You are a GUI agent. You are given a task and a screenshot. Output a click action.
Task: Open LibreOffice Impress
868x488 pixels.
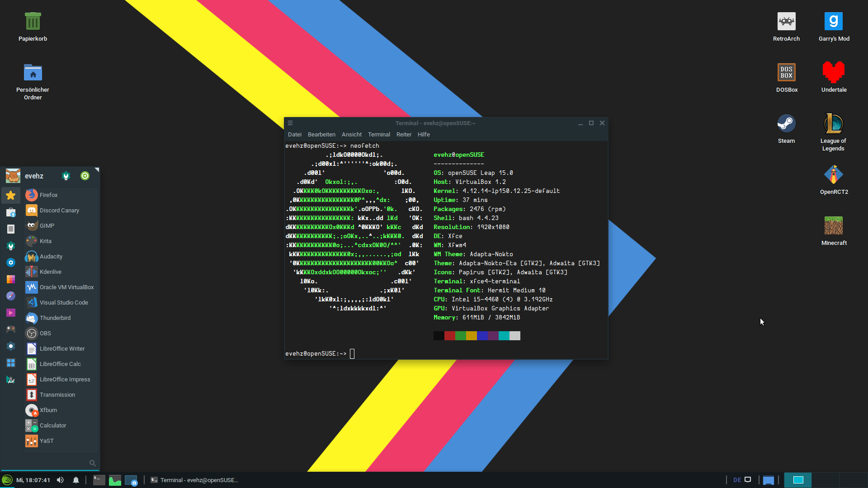tap(61, 380)
